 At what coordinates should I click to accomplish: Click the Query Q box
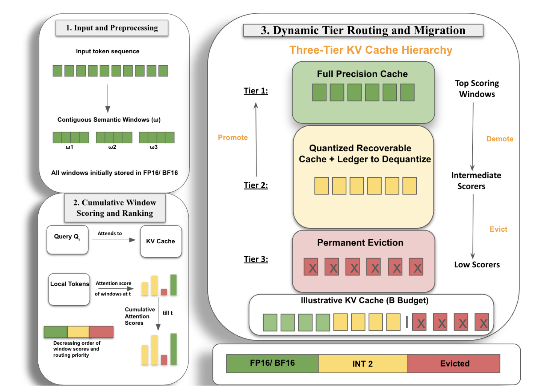(x=68, y=240)
